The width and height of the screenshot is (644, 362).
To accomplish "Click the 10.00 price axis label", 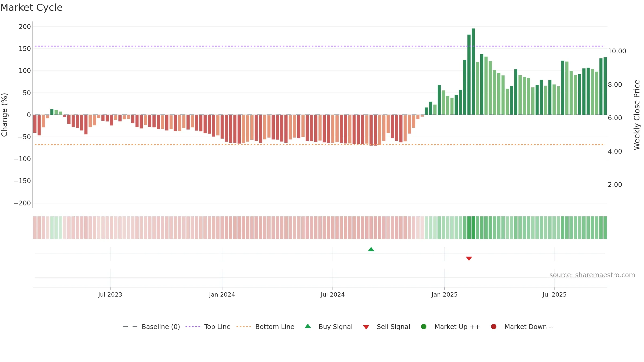I will pyautogui.click(x=617, y=51).
